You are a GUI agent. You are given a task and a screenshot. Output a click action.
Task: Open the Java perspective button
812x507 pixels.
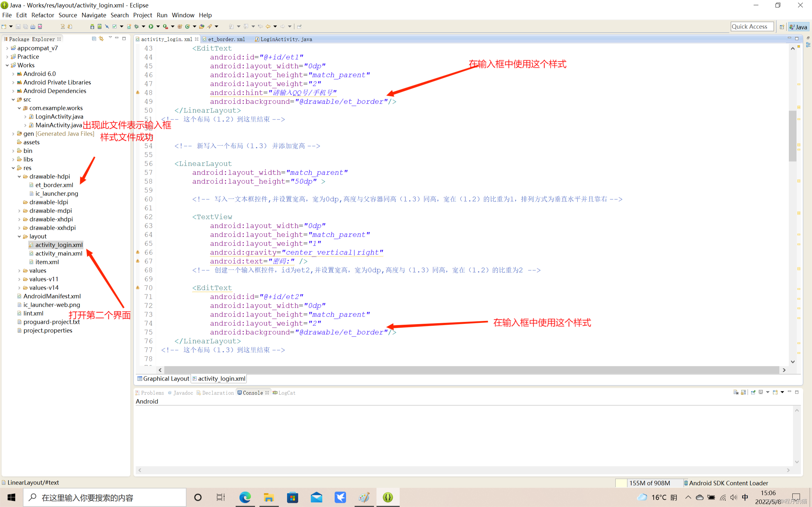799,27
